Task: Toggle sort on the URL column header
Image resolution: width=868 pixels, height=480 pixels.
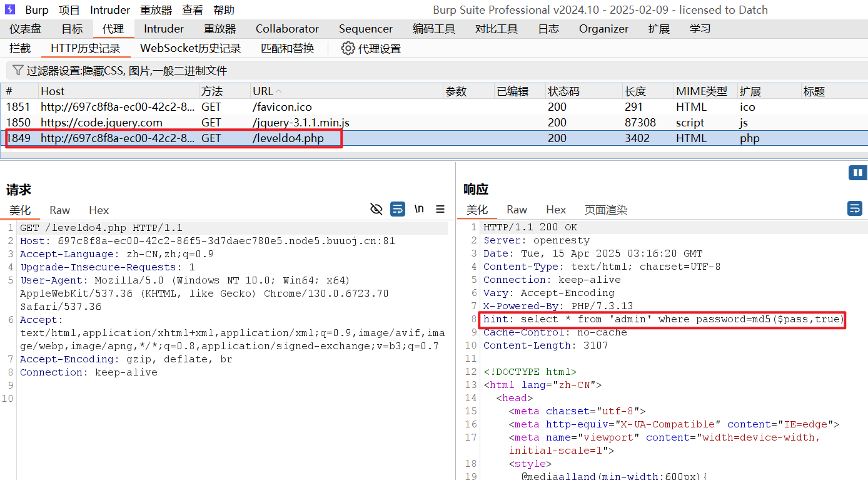Action: [346, 91]
